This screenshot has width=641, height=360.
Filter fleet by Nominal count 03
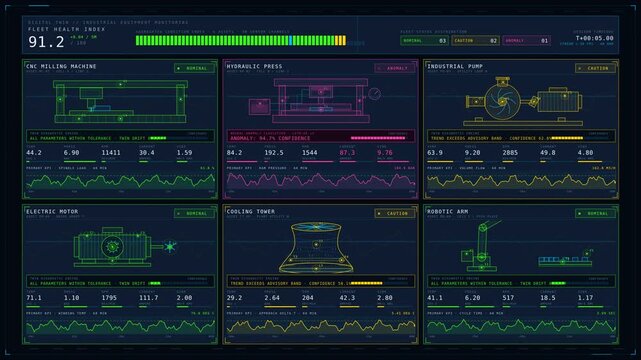pos(424,40)
